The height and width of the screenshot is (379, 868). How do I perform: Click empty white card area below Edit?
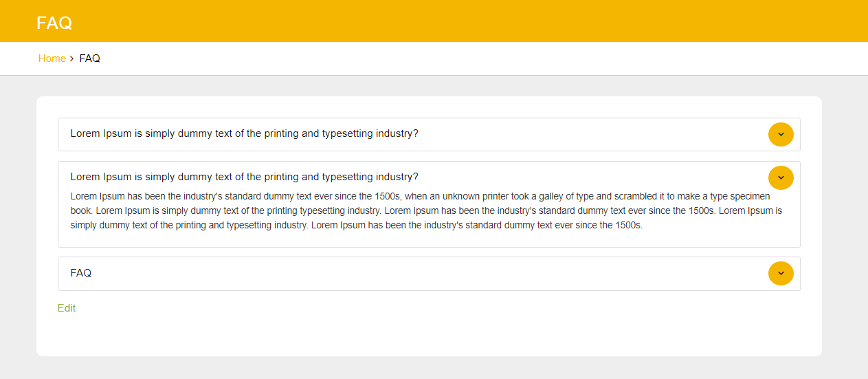(412, 334)
